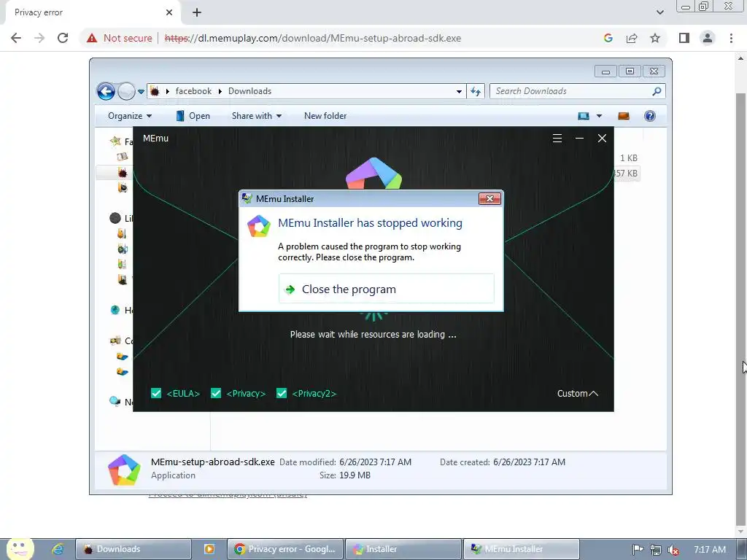Click Close the program in crash dialog
747x560 pixels.
point(387,289)
